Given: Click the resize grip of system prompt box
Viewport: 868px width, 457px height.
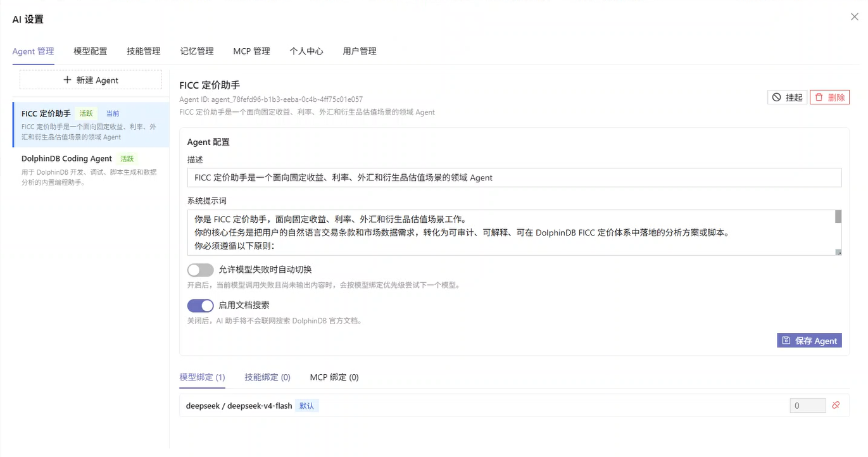Looking at the screenshot, I should (x=838, y=252).
